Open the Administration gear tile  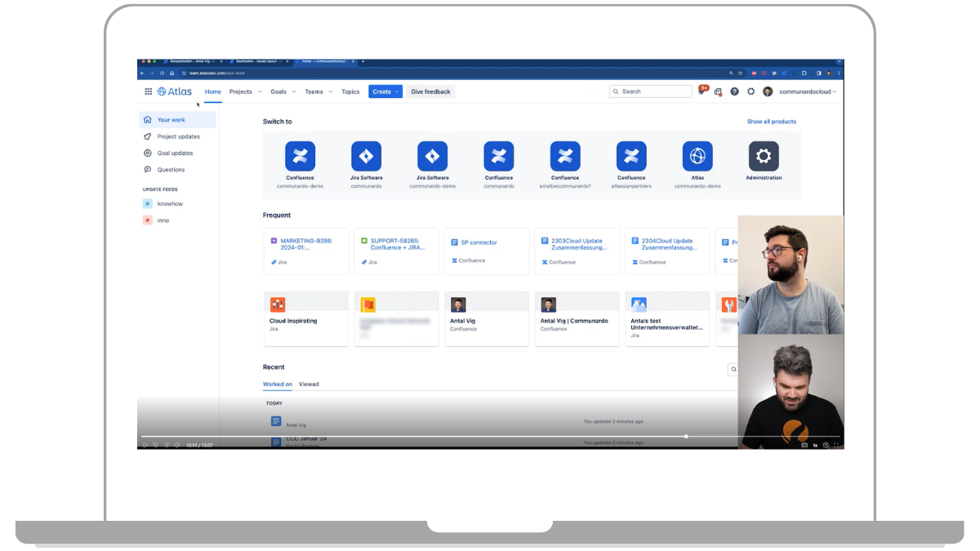pos(764,157)
